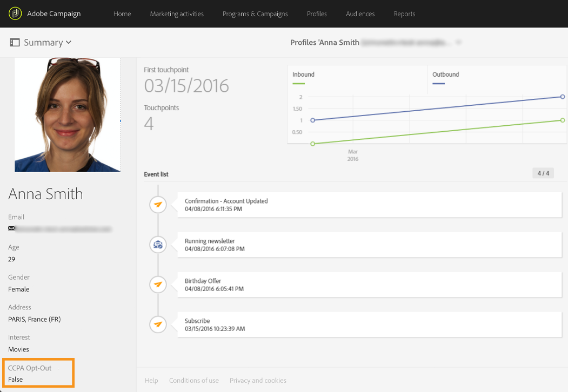Viewport: 568px width, 392px height.
Task: Click the Subscribe event delivery icon
Action: pyautogui.click(x=158, y=325)
